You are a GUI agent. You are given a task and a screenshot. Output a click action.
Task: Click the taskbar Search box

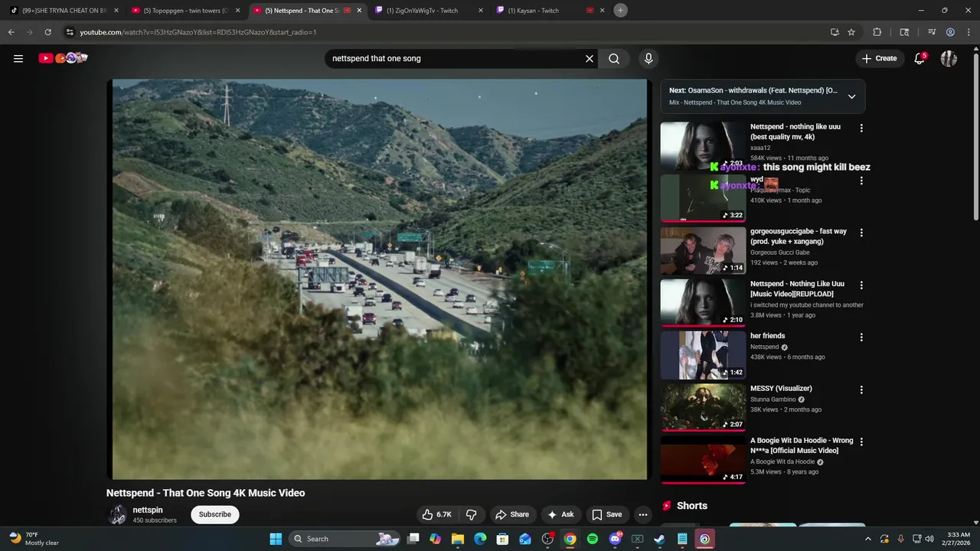pos(345,539)
